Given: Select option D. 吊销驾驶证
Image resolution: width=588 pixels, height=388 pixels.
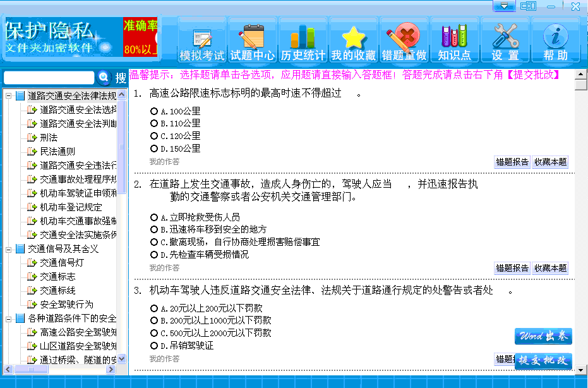Looking at the screenshot, I should (x=153, y=346).
